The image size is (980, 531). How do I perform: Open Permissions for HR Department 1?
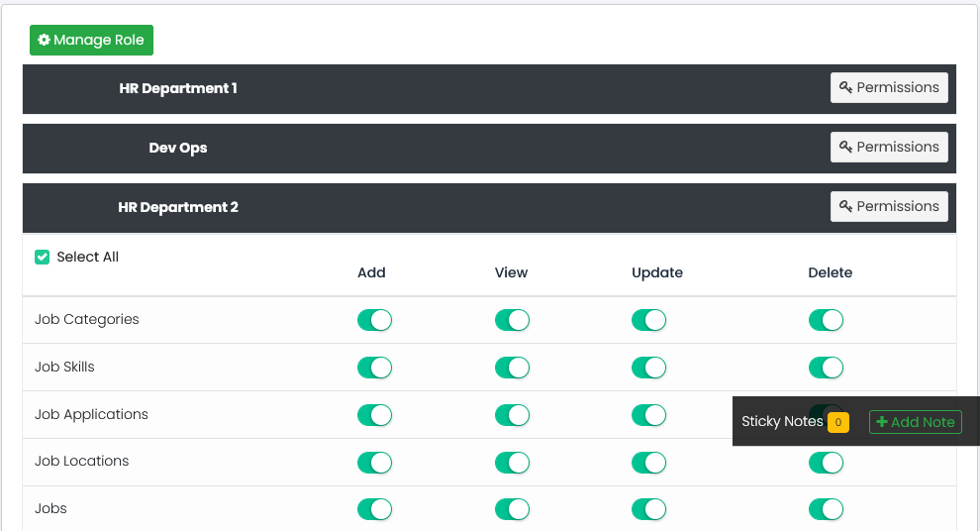pyautogui.click(x=888, y=87)
